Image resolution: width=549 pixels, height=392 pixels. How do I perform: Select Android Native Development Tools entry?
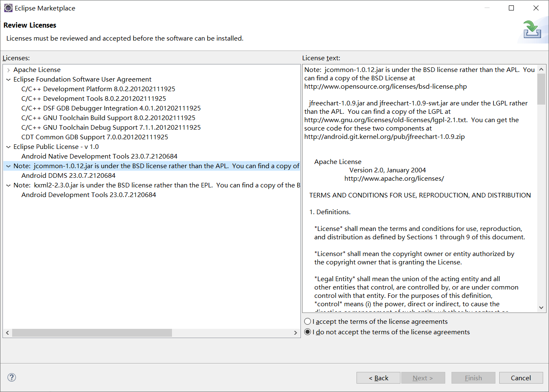100,156
